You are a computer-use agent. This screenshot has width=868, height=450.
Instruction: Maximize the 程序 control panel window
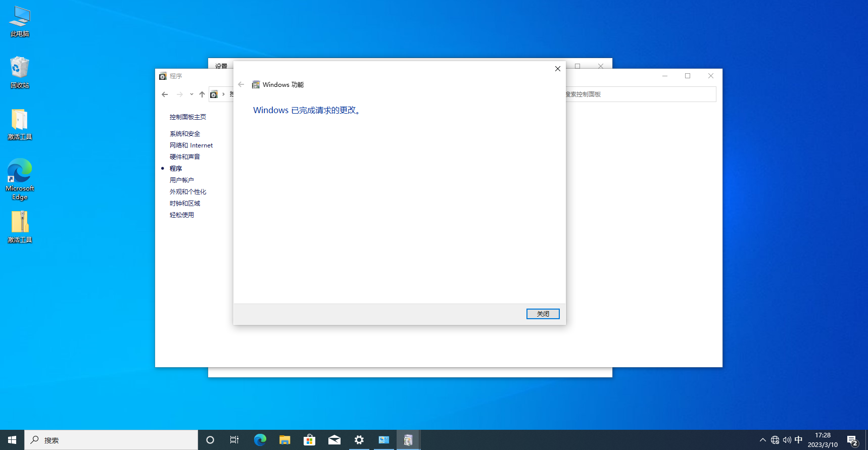click(x=688, y=76)
